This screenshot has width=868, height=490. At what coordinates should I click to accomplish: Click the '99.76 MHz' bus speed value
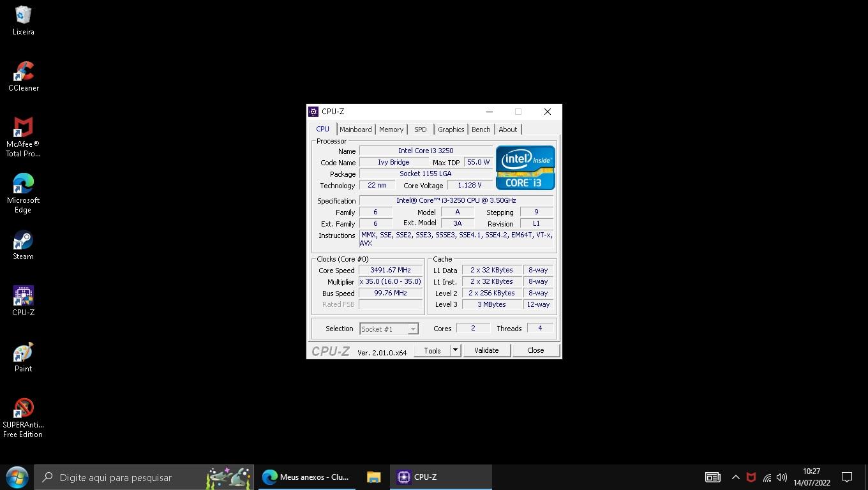pos(390,293)
